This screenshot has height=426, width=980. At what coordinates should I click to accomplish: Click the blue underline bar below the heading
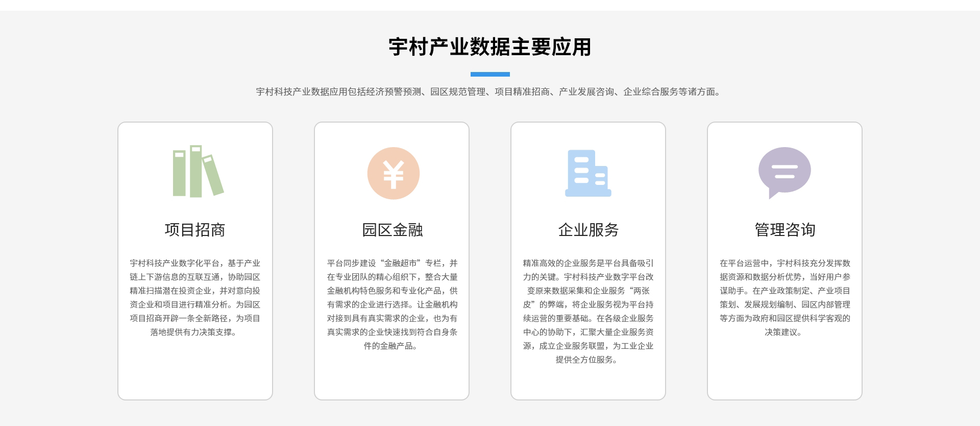489,75
